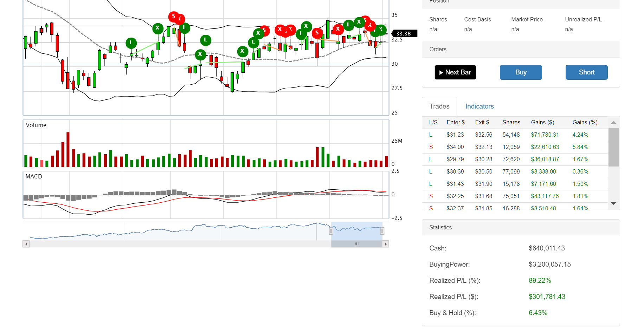The height and width of the screenshot is (333, 644).
Task: Click the lowest green X marker near 31
Action: tap(200, 54)
